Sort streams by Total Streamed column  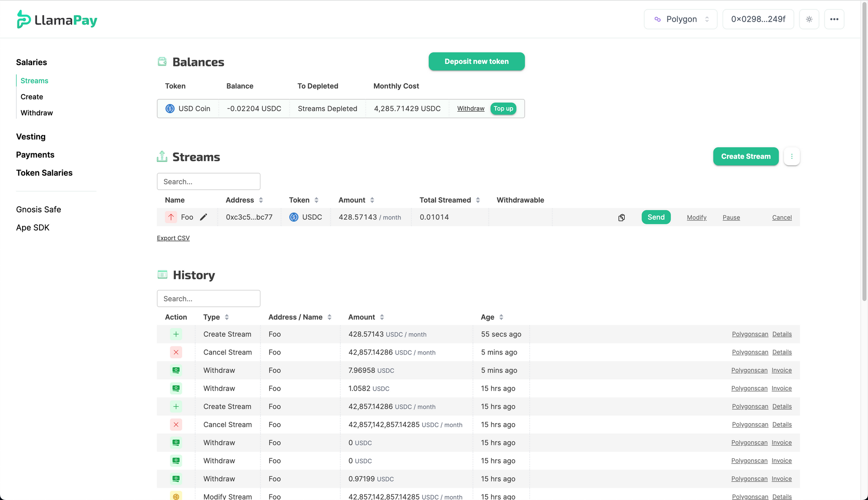[478, 200]
